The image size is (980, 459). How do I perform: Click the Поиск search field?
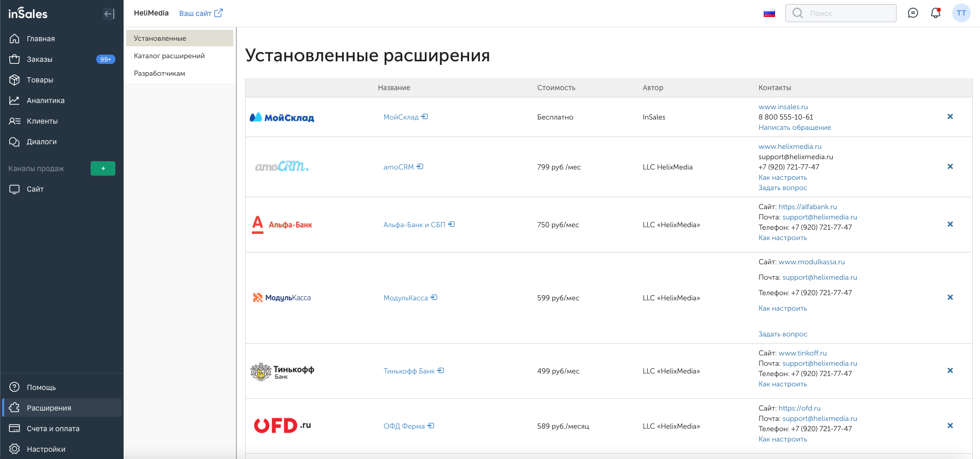coord(840,13)
